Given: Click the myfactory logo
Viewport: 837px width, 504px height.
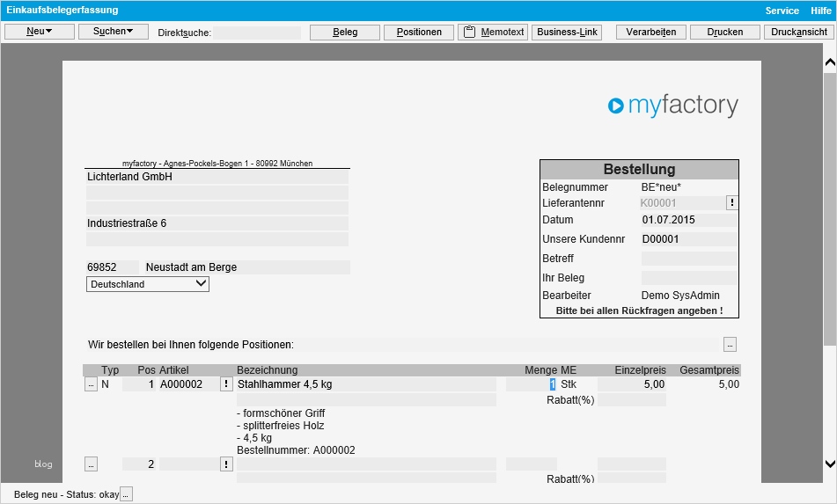Looking at the screenshot, I should (673, 106).
